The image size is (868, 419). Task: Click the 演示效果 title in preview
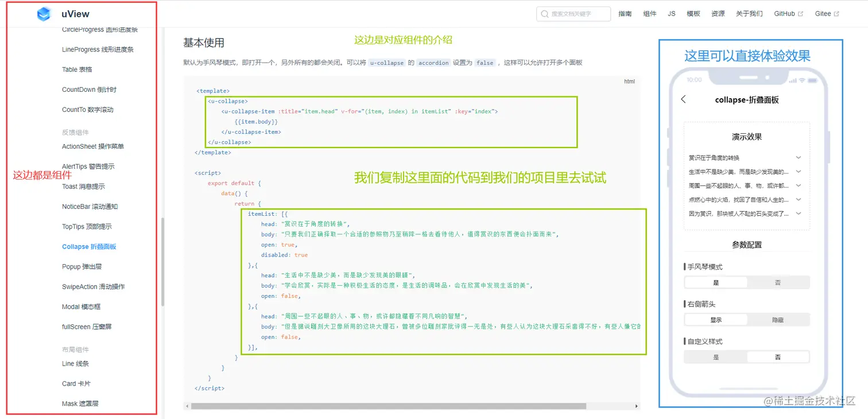point(747,137)
